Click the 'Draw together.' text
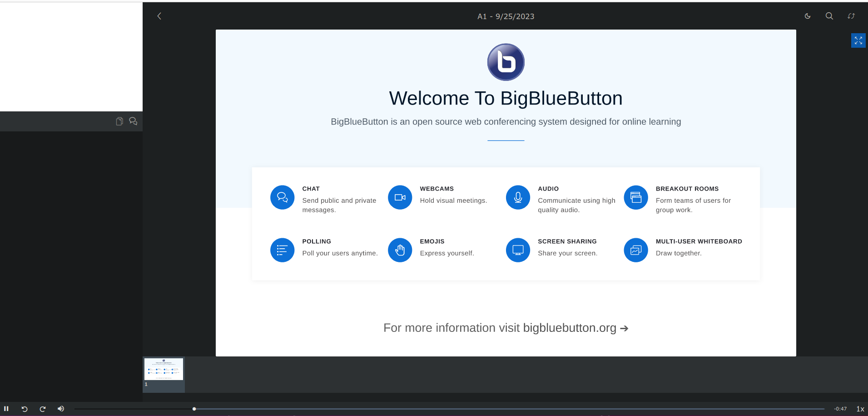Screen dimensions: 868x416 pyautogui.click(x=679, y=253)
